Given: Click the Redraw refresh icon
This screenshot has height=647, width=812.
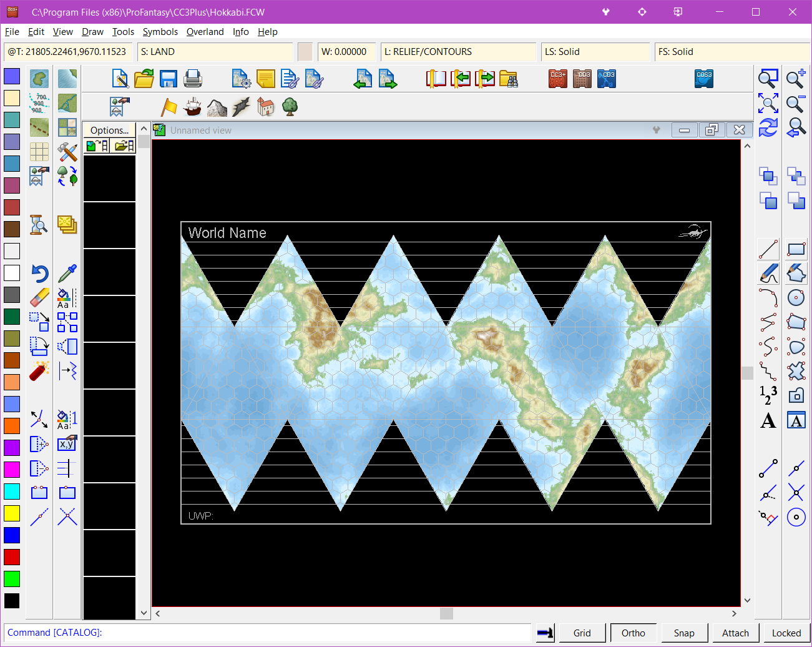Looking at the screenshot, I should click(768, 127).
